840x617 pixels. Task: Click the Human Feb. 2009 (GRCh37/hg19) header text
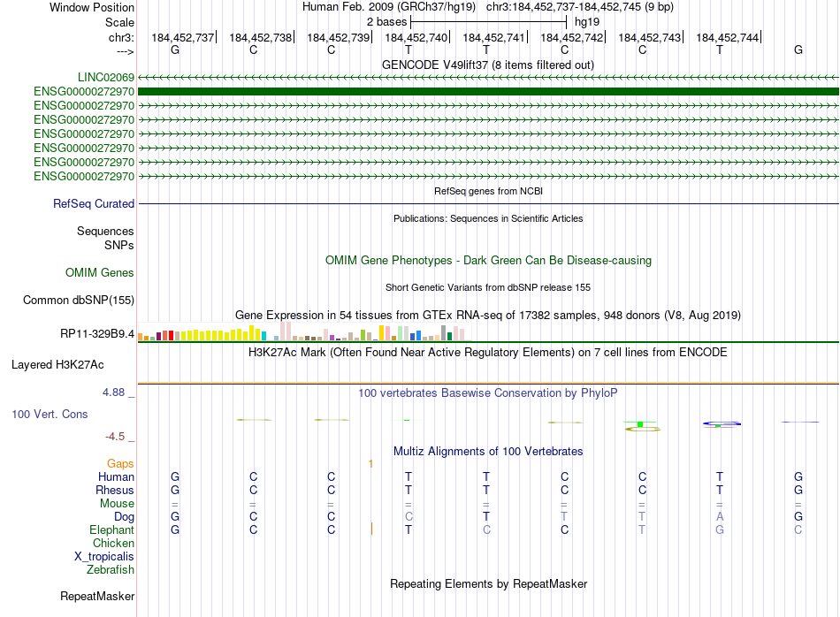point(388,7)
